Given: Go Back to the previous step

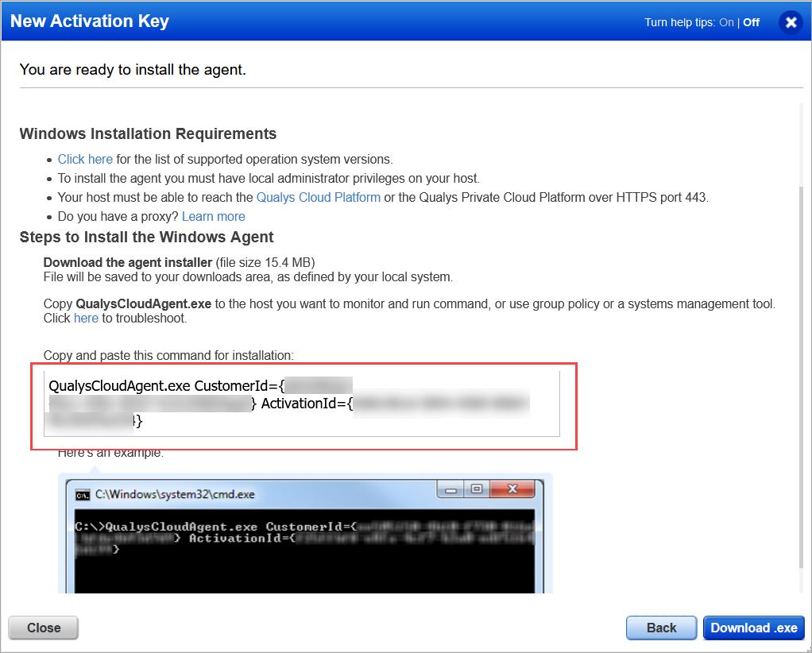Looking at the screenshot, I should tap(661, 628).
